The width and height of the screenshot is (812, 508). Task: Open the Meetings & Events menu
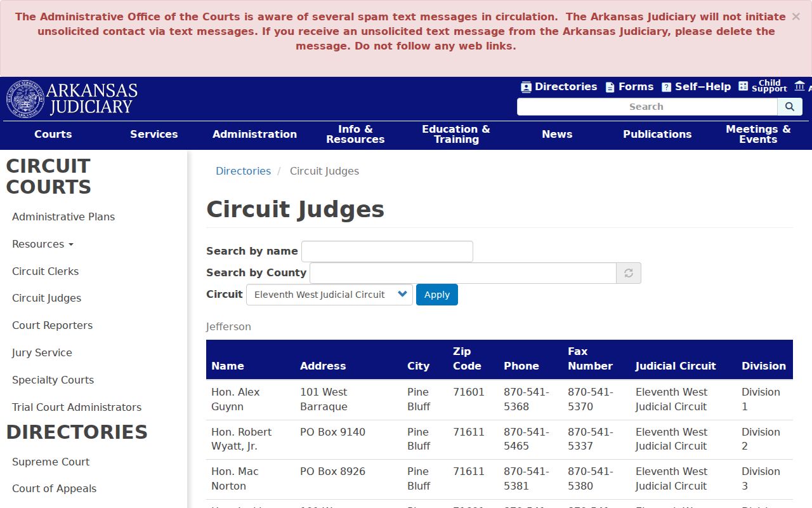758,135
